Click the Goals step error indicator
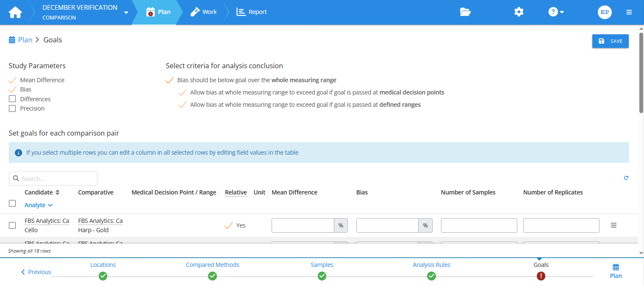The width and height of the screenshot is (644, 286). tap(541, 276)
